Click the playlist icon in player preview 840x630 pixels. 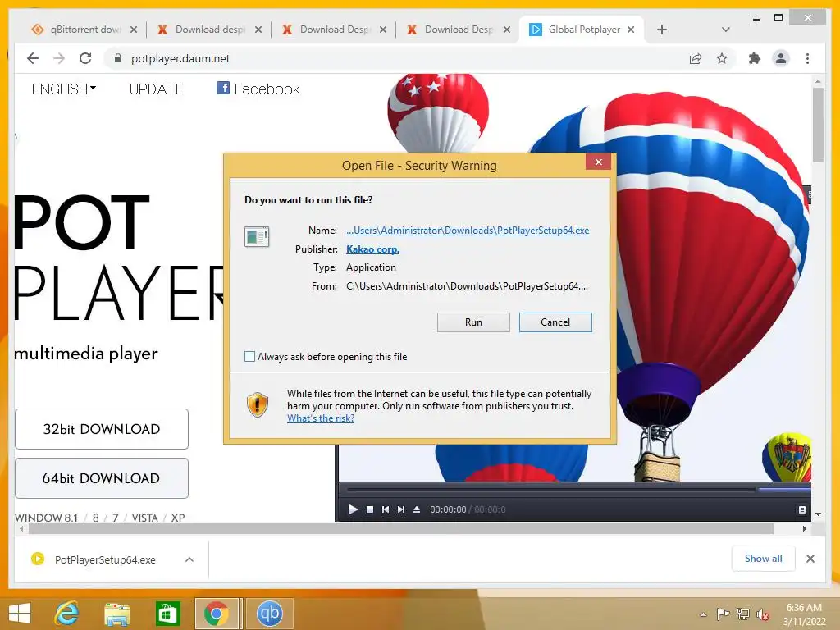(x=802, y=509)
